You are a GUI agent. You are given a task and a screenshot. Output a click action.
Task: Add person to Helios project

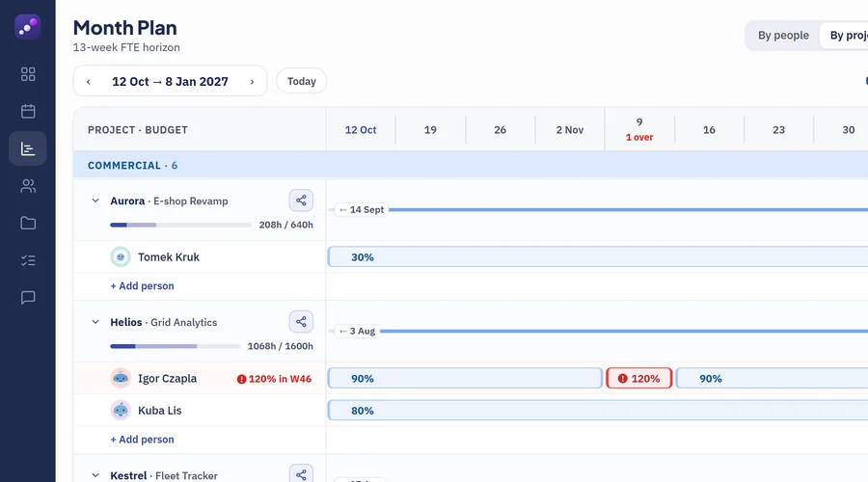143,440
